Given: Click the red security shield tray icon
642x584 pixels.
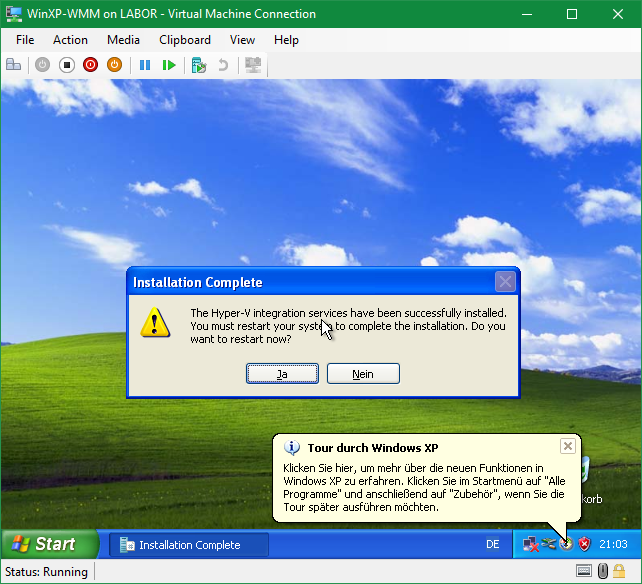Looking at the screenshot, I should [585, 545].
